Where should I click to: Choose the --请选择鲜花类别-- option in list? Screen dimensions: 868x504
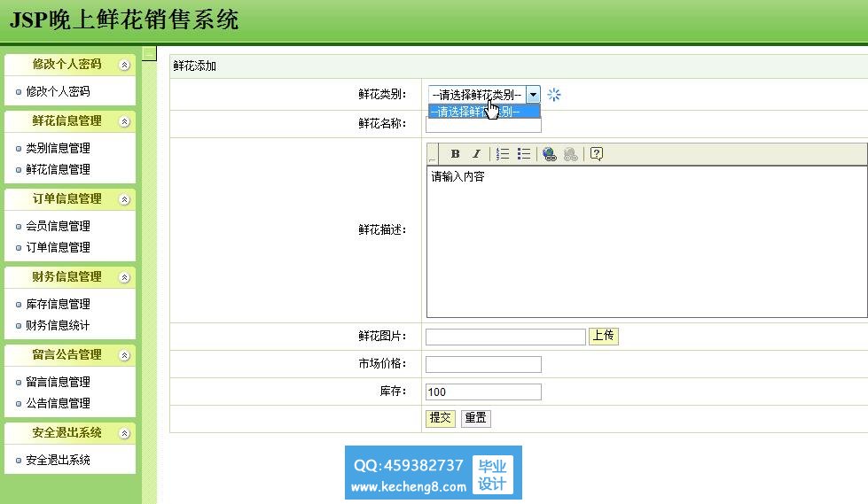pyautogui.click(x=484, y=112)
